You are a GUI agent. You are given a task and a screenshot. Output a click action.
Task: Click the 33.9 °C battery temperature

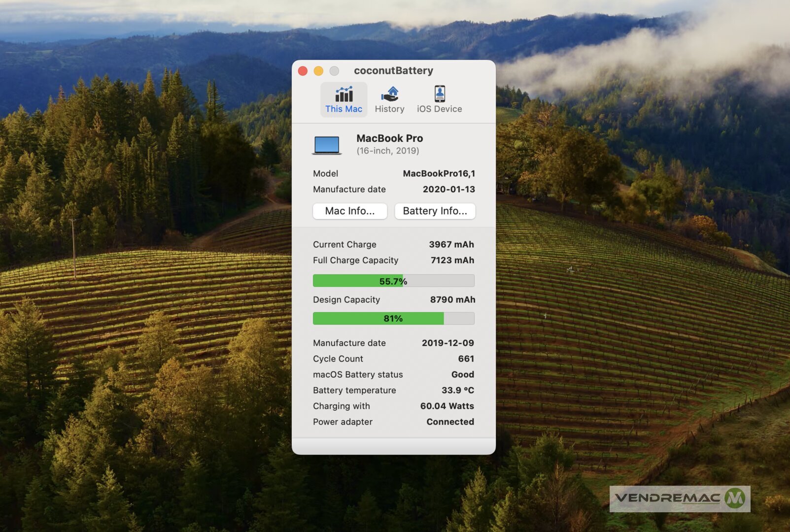pos(457,390)
